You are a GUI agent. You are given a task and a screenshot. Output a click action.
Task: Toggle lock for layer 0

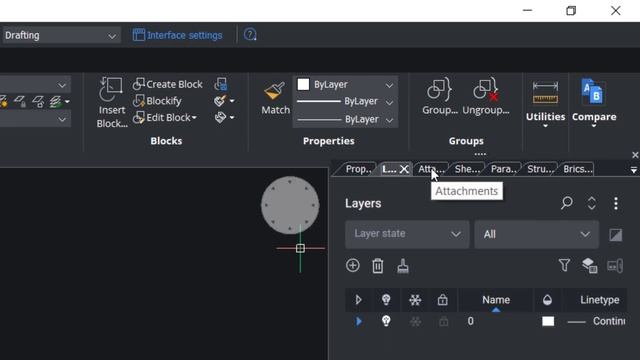click(443, 322)
